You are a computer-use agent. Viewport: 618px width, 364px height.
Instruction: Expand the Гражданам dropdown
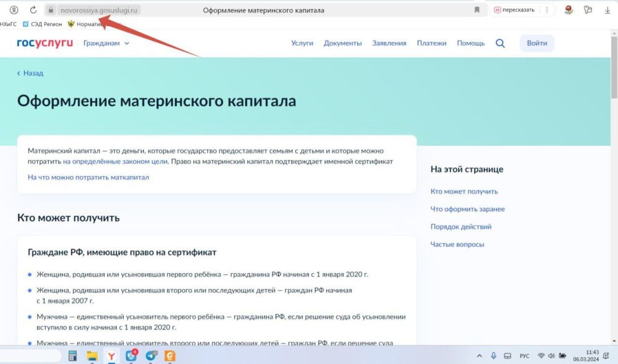[x=106, y=43]
